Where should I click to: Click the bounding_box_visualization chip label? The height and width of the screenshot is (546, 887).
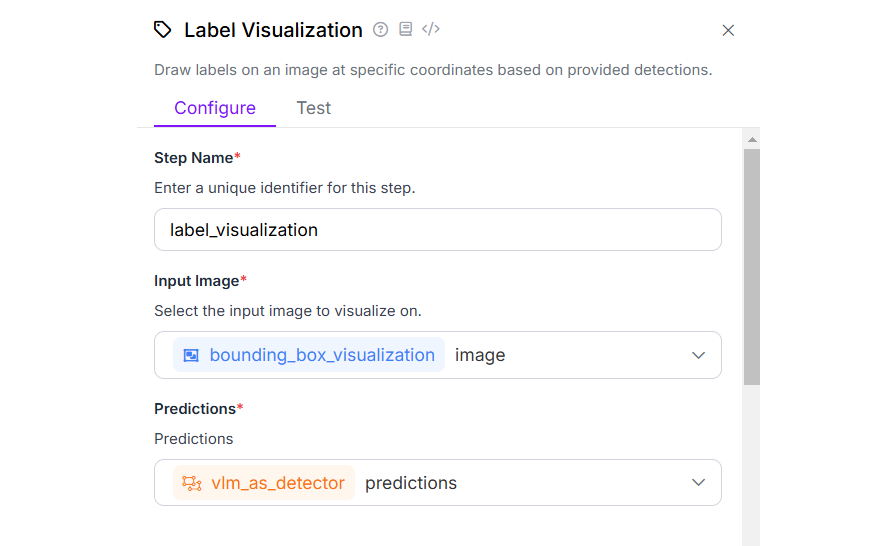(322, 355)
